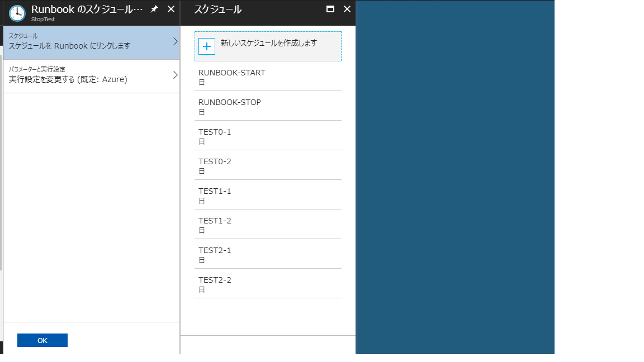Select the TEST1-2 schedule
644x362 pixels.
(x=268, y=224)
